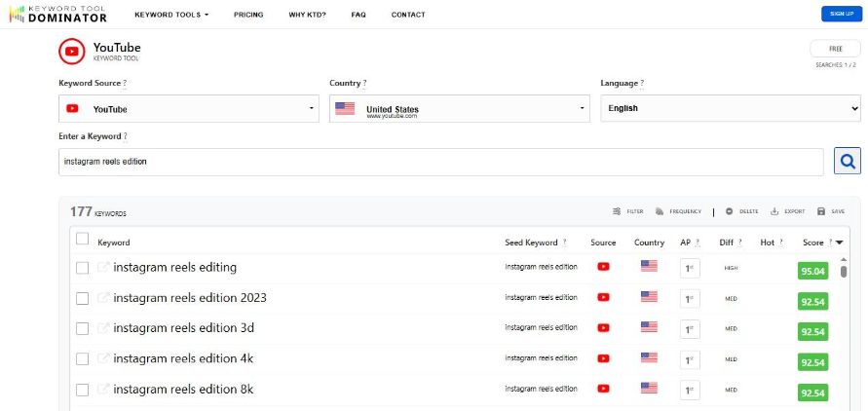The height and width of the screenshot is (411, 868).
Task: Click the 95.04 score badge
Action: click(813, 271)
